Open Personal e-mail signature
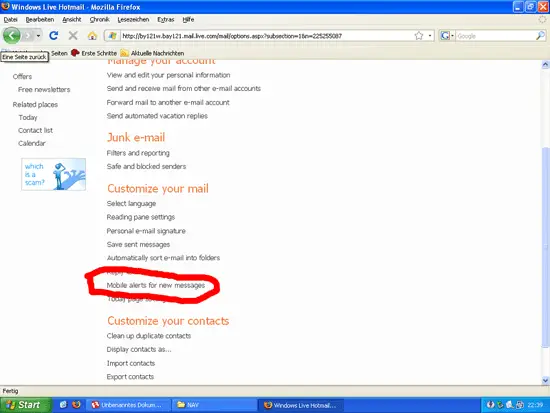Image resolution: width=550 pixels, height=413 pixels. pos(146,231)
